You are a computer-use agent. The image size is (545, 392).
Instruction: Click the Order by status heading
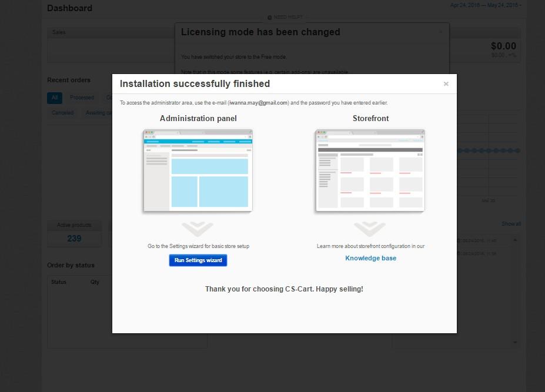point(71,265)
